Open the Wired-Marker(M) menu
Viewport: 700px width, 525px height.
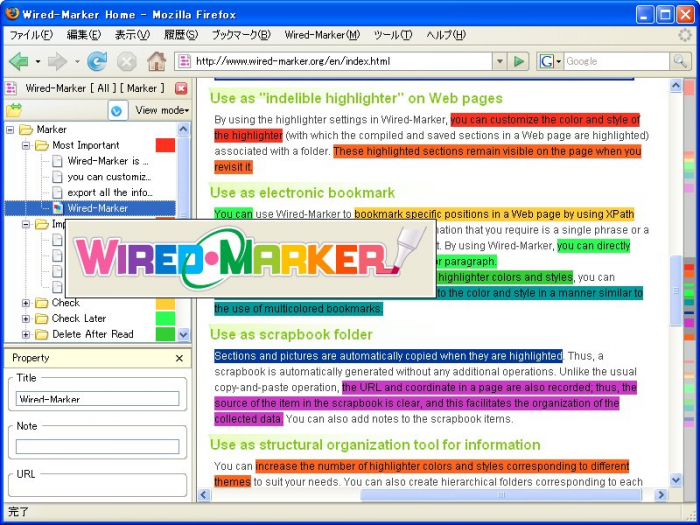322,35
